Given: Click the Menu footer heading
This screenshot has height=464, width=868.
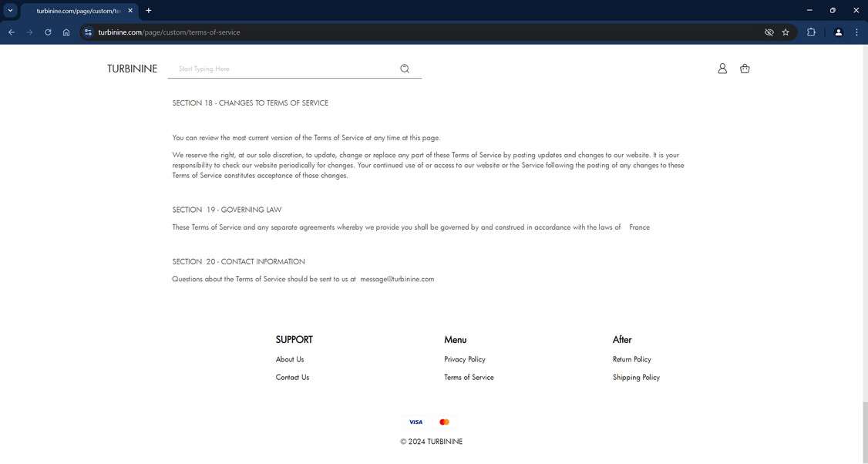Looking at the screenshot, I should [x=455, y=339].
